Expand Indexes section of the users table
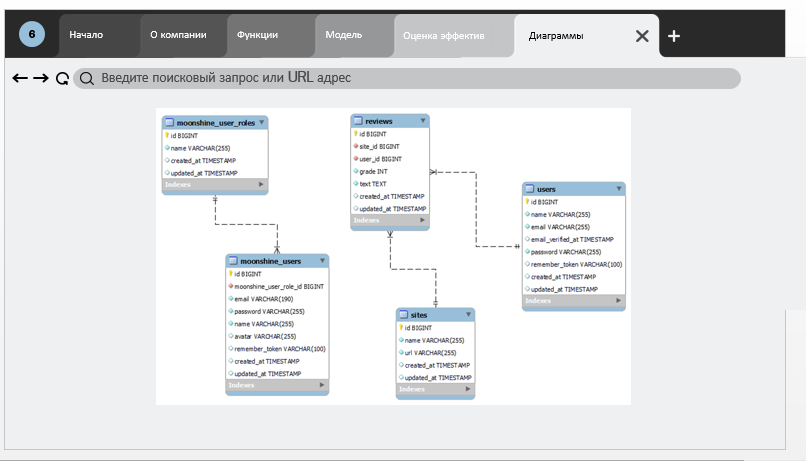Screen dimensions: 806x461 619,300
